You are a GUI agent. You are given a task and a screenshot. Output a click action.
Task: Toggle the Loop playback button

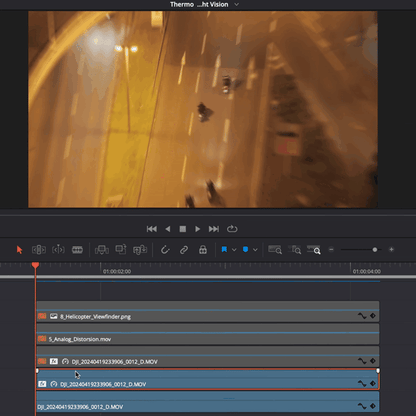(232, 229)
